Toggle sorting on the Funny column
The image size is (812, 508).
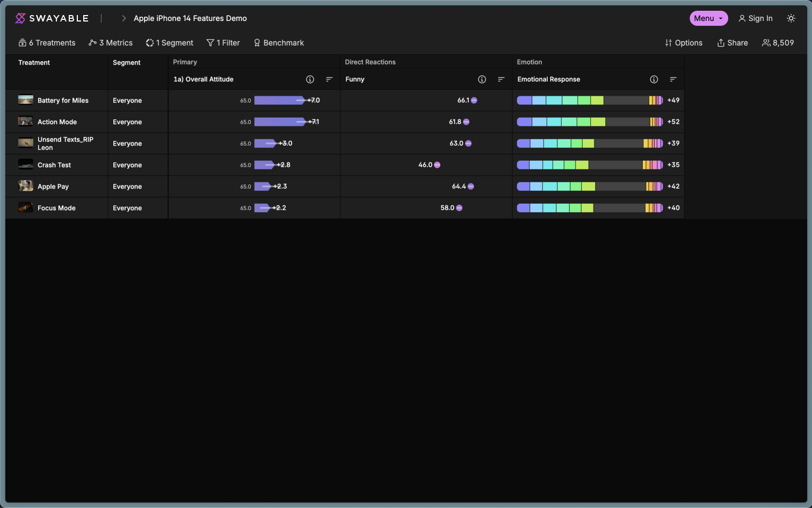tap(501, 79)
